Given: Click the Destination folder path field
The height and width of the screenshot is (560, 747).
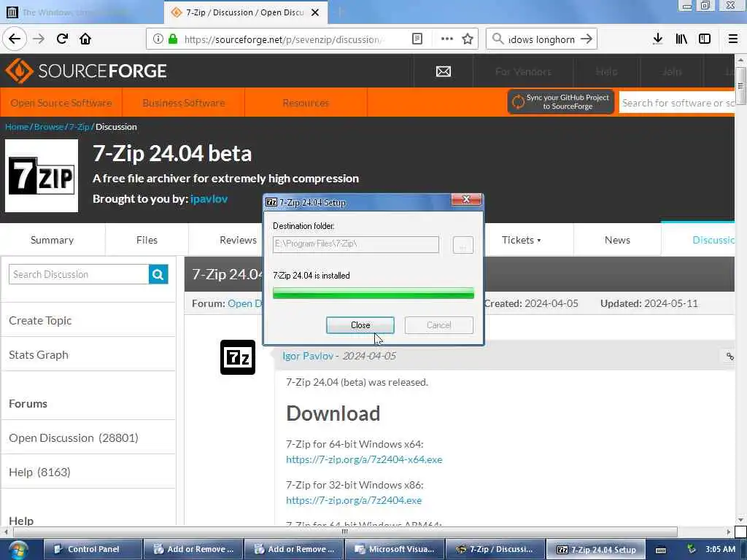Looking at the screenshot, I should pos(356,244).
